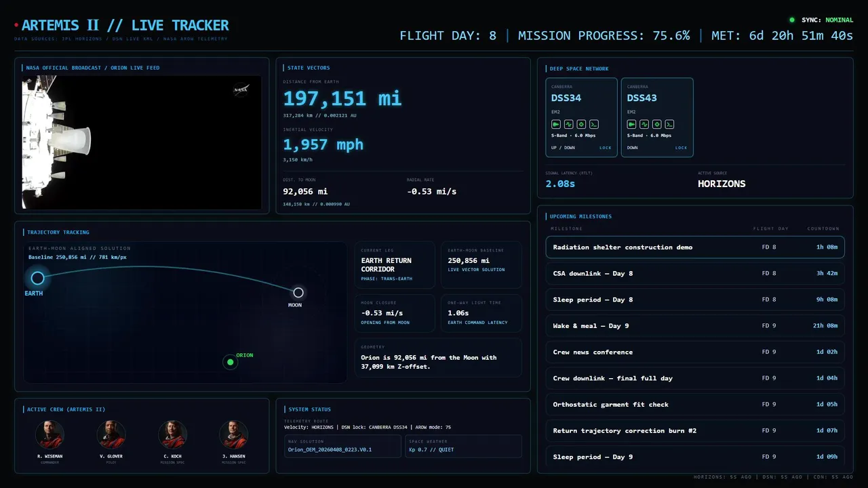This screenshot has height=488, width=868.
Task: Click the FLIGHT DAY: 8 header readout
Action: click(x=448, y=36)
